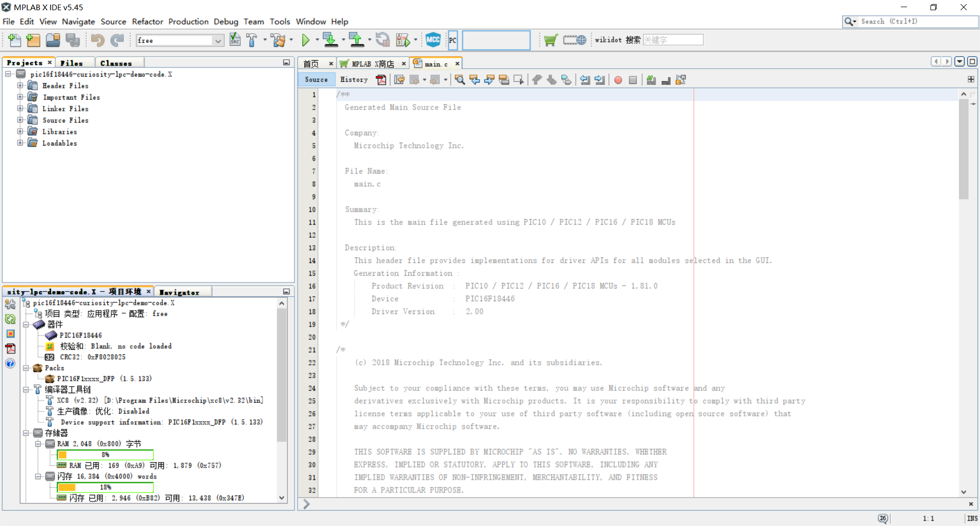Build the project with the hammer icon
The height and width of the screenshot is (526, 980).
(252, 40)
